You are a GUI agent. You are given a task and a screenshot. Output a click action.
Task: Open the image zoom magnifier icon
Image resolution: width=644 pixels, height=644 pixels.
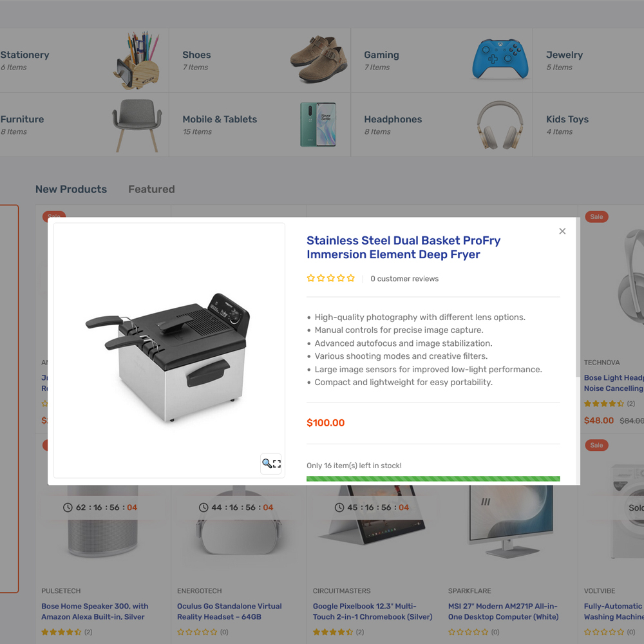point(271,464)
